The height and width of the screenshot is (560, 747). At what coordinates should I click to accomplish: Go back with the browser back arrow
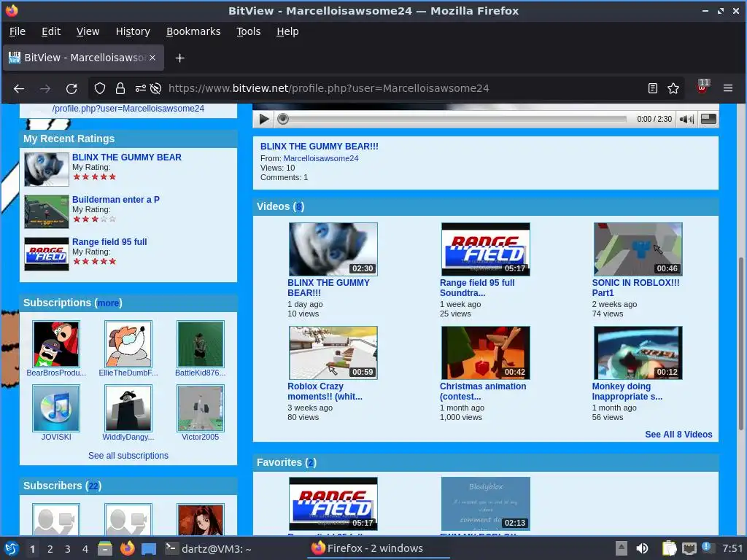pos(19,88)
